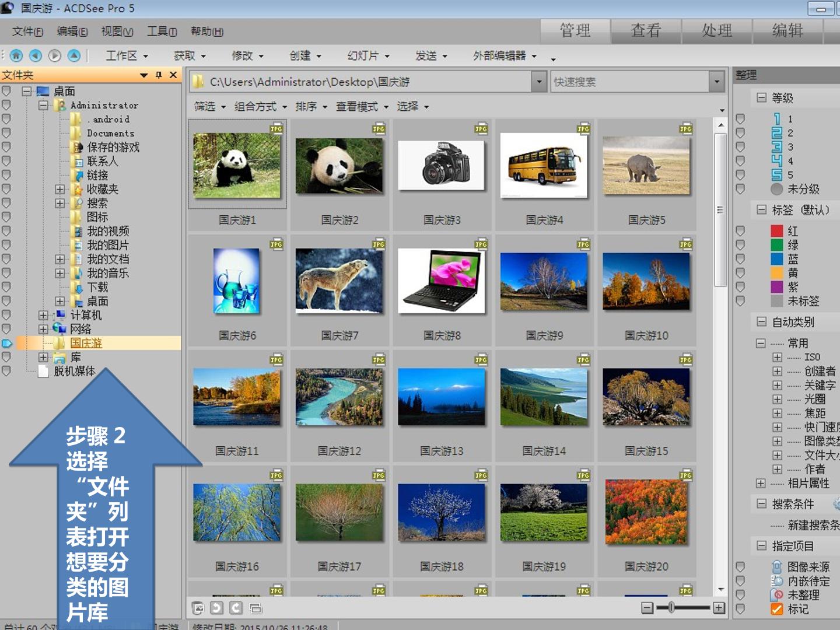
Task: Toggle the easy-select box beside 桌面 root
Action: (6, 91)
